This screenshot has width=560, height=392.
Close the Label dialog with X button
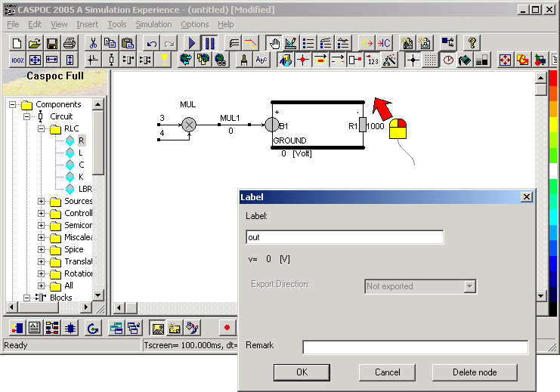tap(527, 197)
